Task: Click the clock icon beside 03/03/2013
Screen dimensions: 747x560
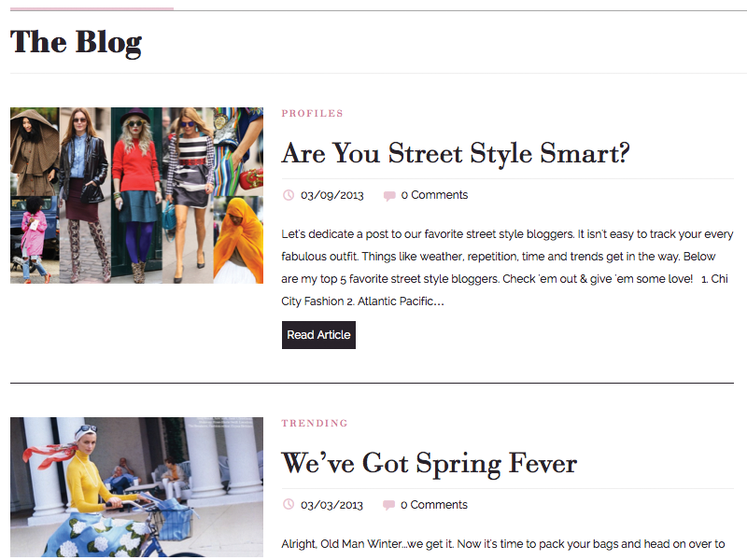Action: 289,505
